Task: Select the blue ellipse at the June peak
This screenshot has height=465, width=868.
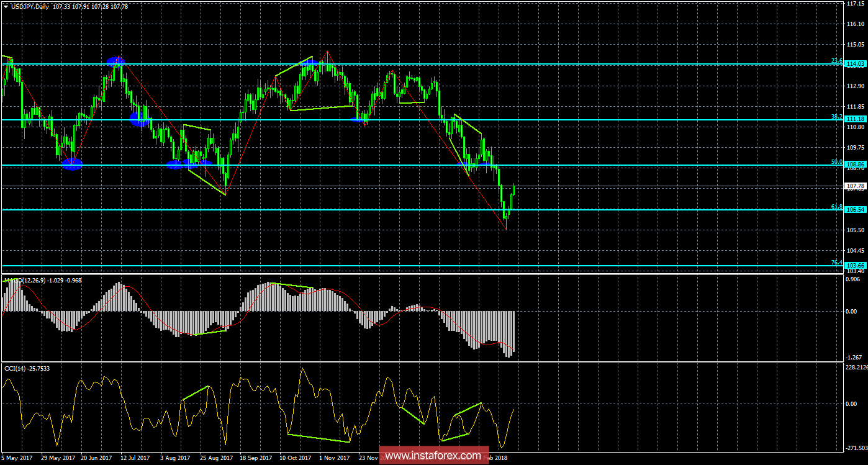Action: pyautogui.click(x=115, y=61)
